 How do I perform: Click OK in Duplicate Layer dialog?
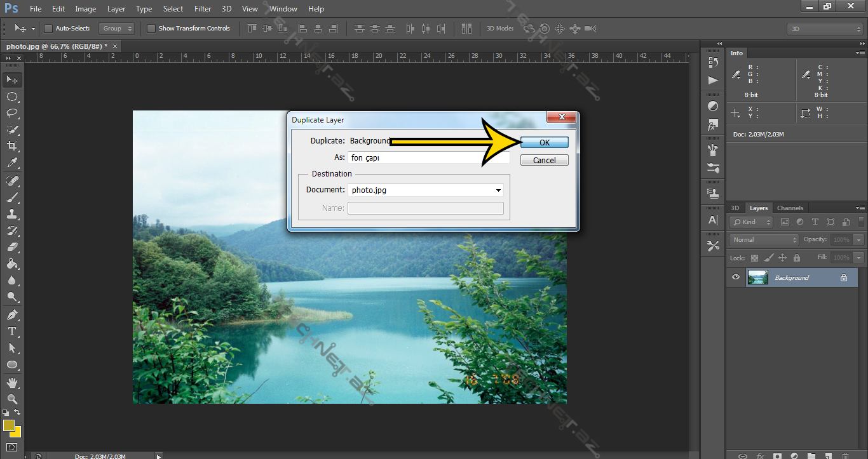click(x=544, y=143)
